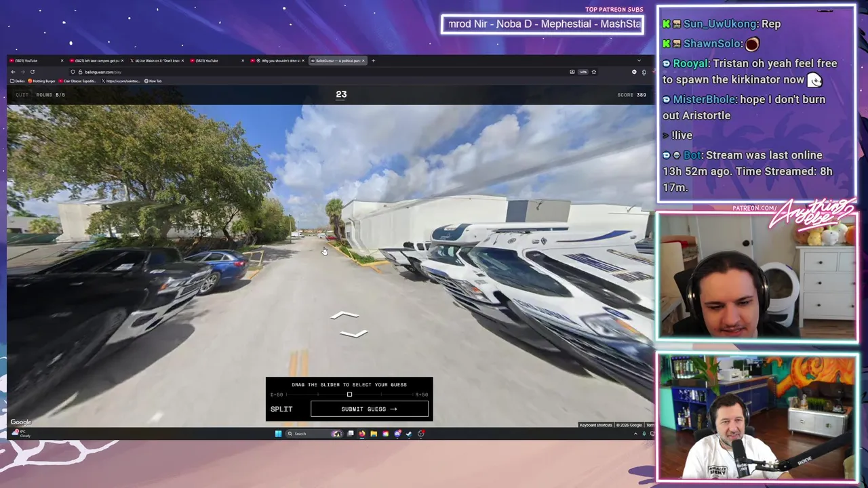Open the New Tab bookmark
This screenshot has height=488, width=868.
click(x=153, y=81)
